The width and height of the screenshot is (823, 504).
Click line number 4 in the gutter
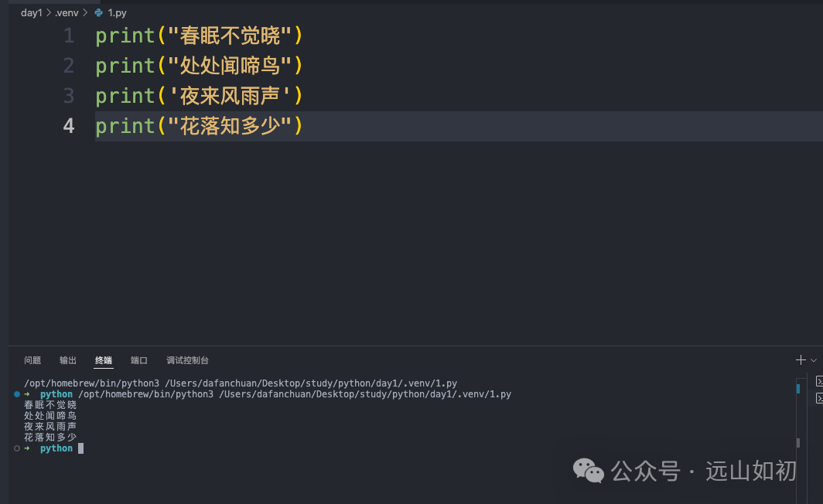pos(69,126)
